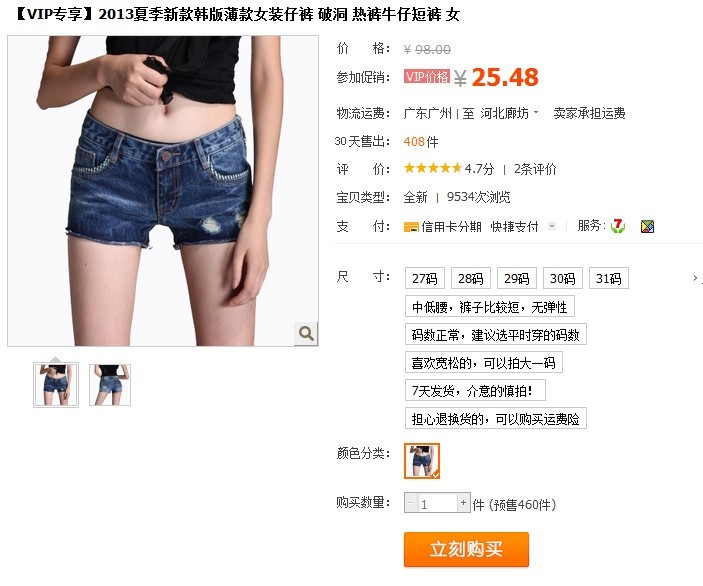Increase purchase quantity with plus button
Image resolution: width=703 pixels, height=586 pixels.
(x=463, y=503)
